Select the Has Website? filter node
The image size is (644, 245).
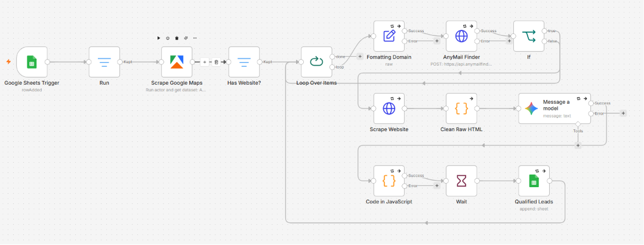coord(244,62)
